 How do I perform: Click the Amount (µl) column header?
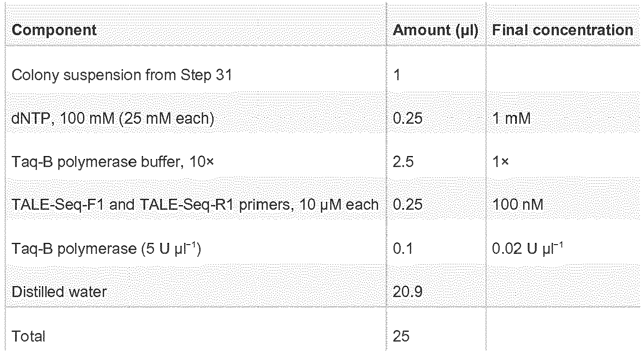coord(435,30)
